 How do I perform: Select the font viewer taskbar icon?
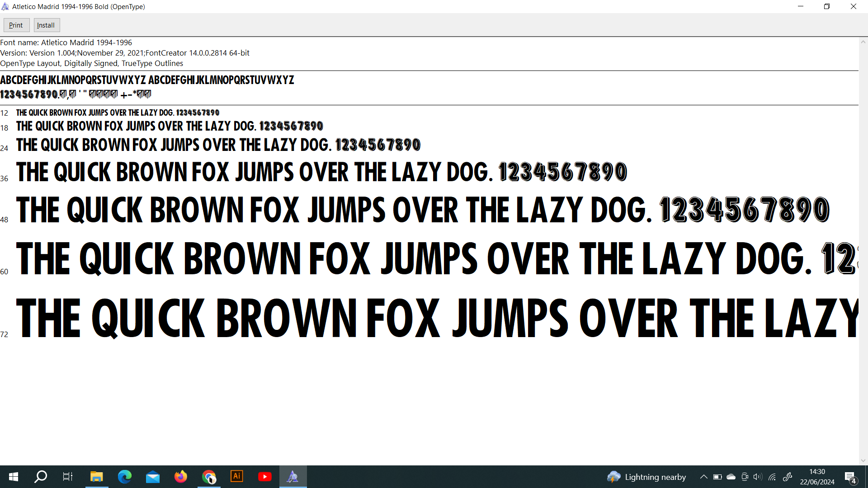(x=292, y=477)
